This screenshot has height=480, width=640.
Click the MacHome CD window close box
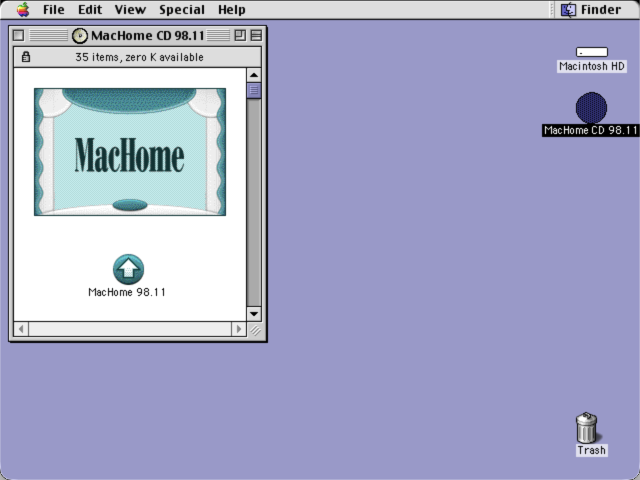(18, 36)
